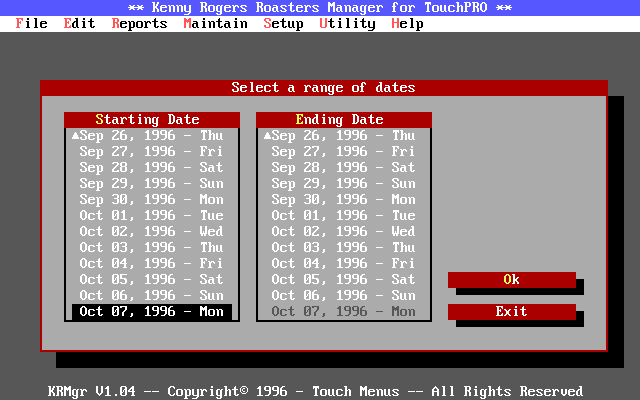Select highlighted Oct 07, 1996 in Starting Date
640x400 pixels.
point(152,311)
